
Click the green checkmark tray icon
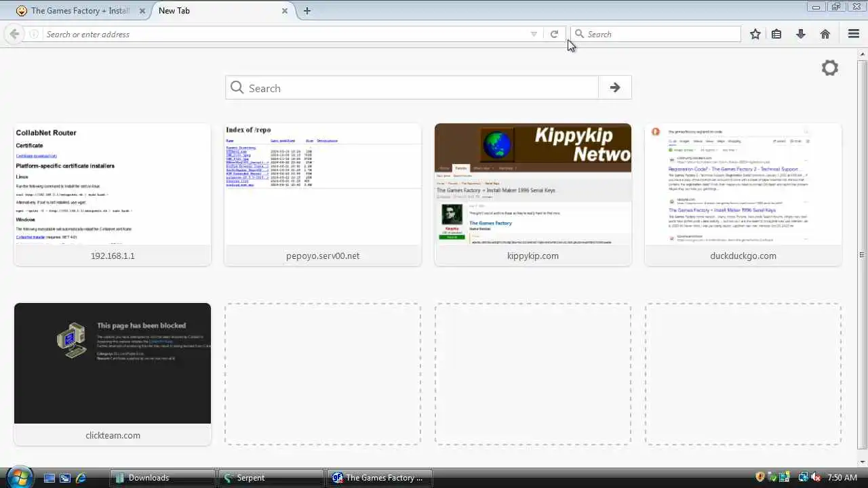[x=773, y=478]
